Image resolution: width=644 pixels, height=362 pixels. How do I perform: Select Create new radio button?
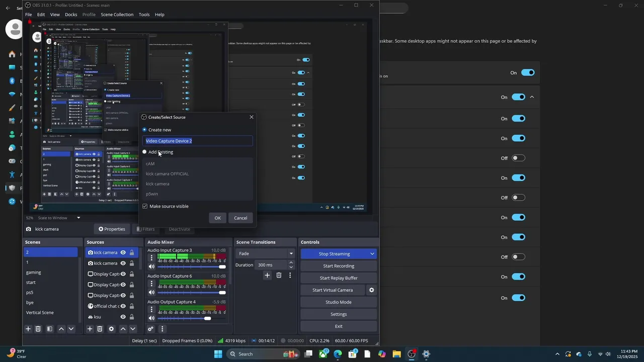144,130
